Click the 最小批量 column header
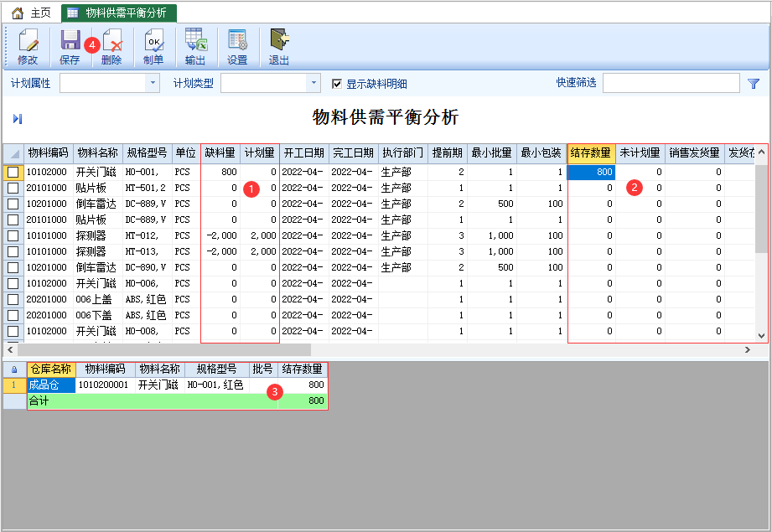772x532 pixels. tap(492, 153)
